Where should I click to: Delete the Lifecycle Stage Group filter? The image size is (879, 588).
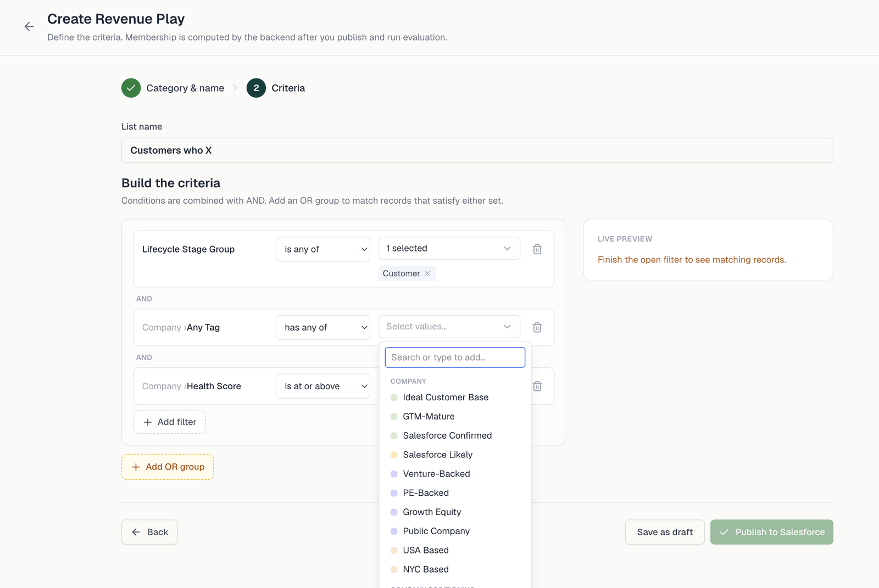pyautogui.click(x=537, y=249)
